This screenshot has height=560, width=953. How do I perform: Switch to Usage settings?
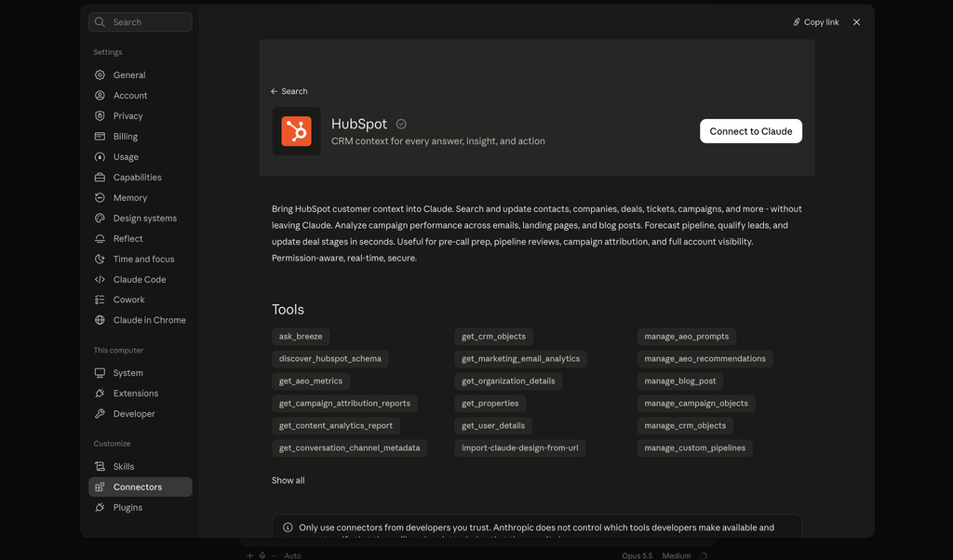tap(141, 156)
